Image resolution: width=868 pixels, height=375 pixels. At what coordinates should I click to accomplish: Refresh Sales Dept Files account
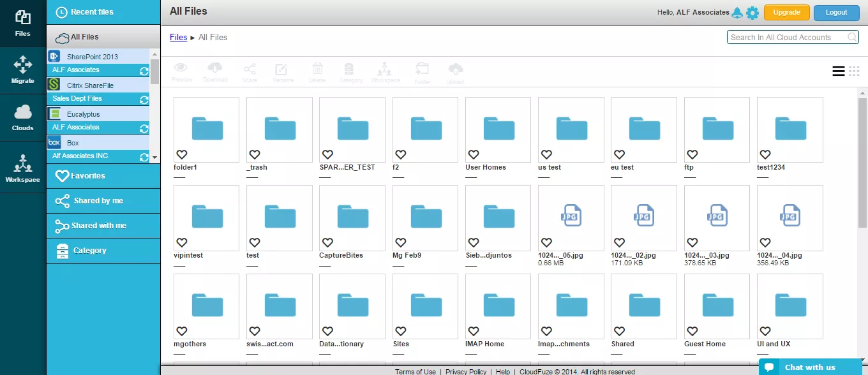click(x=144, y=99)
